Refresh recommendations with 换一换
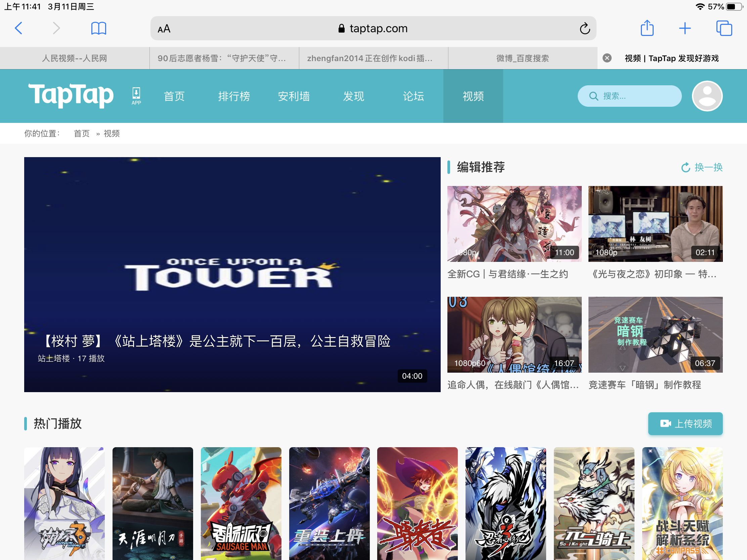 [702, 167]
